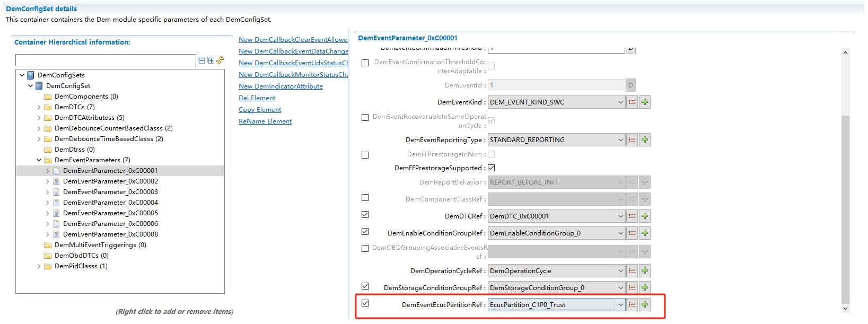Click list icon beside DemOperationCycleRef
The image size is (868, 324).
coord(632,271)
